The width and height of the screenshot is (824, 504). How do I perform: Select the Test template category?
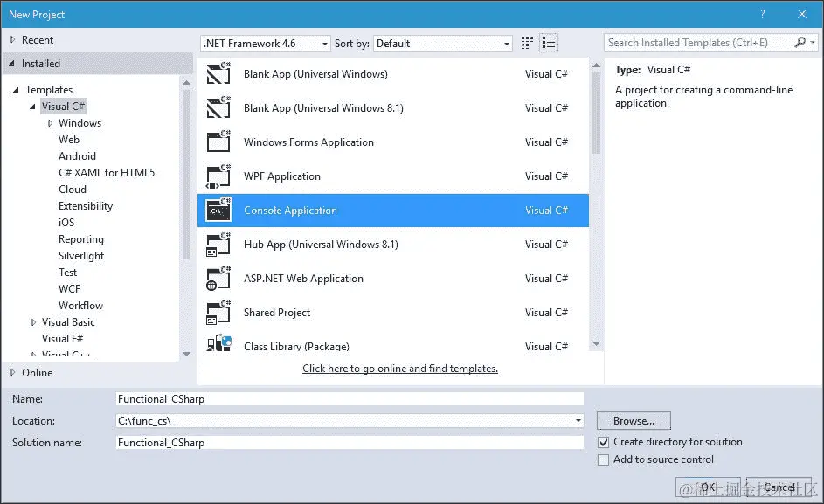click(67, 273)
